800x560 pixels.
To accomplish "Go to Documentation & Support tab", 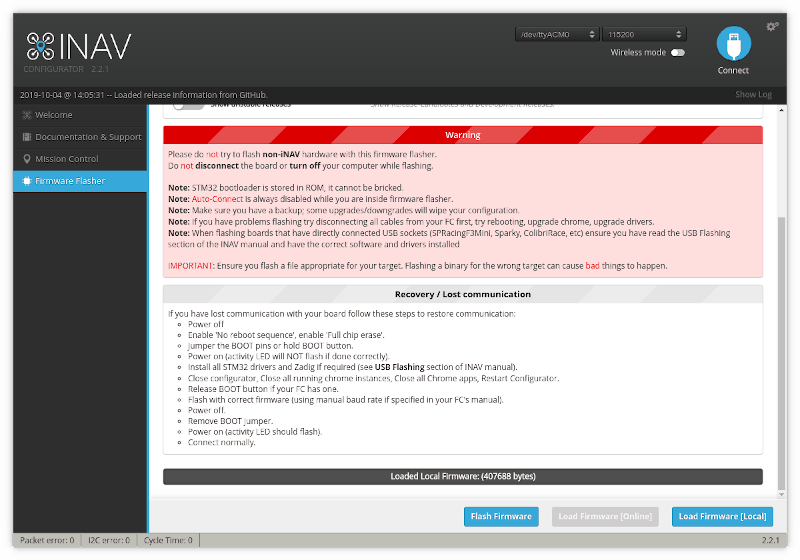I will coord(88,137).
